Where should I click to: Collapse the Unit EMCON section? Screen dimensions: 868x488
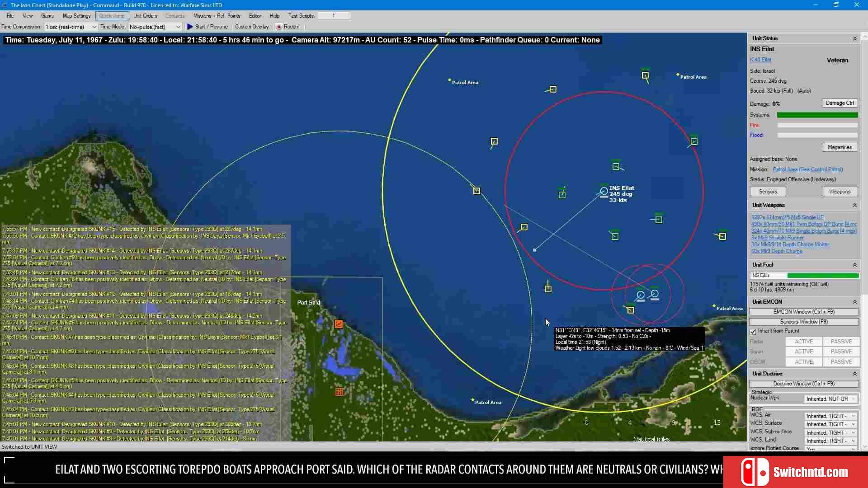pos(854,302)
